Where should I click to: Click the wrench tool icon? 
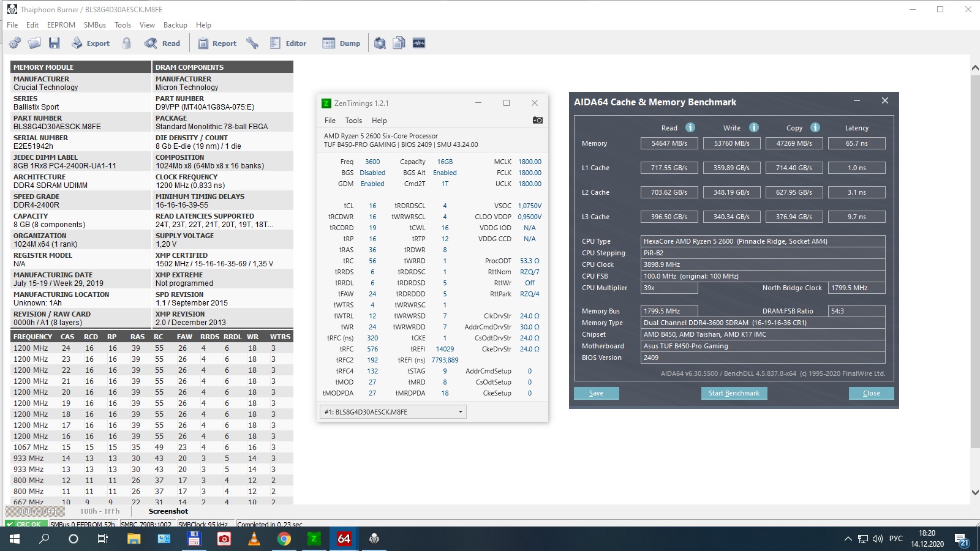pyautogui.click(x=252, y=43)
